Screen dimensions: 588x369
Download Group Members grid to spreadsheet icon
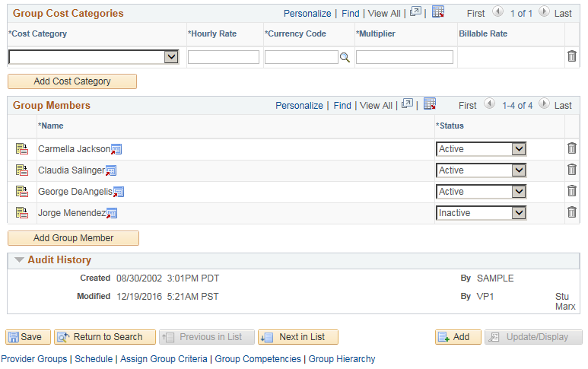430,104
